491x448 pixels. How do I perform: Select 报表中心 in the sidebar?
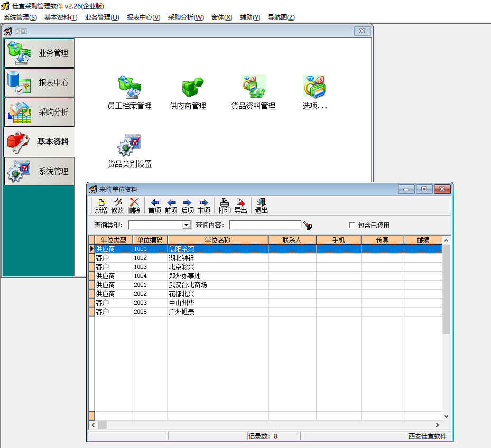pos(40,82)
